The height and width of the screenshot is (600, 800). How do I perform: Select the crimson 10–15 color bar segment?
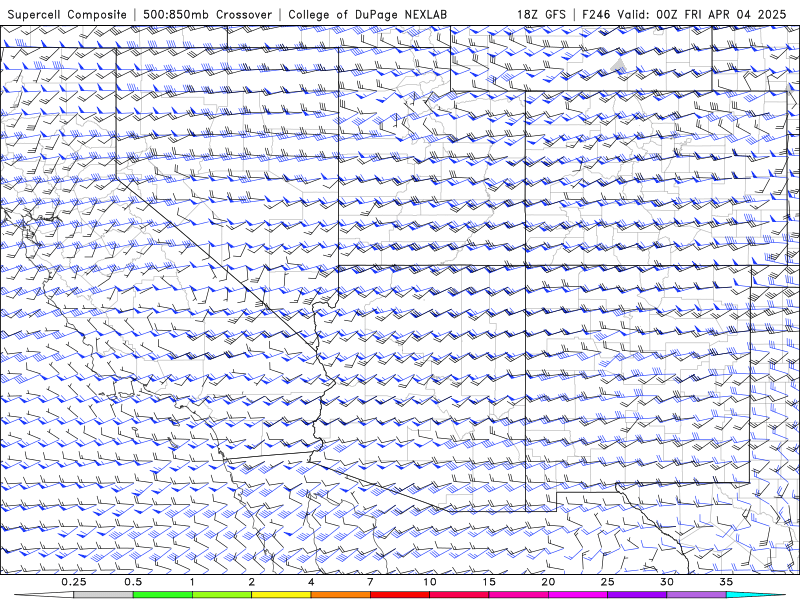coord(459,595)
